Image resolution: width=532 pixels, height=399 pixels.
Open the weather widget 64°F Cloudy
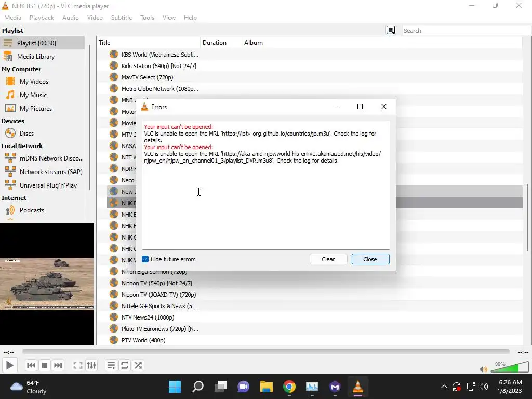(x=29, y=387)
